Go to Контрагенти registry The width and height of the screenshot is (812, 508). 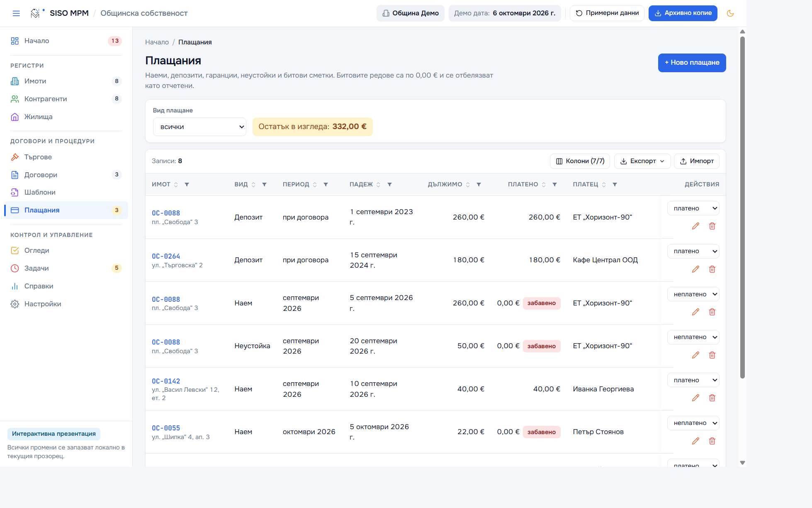pyautogui.click(x=66, y=99)
